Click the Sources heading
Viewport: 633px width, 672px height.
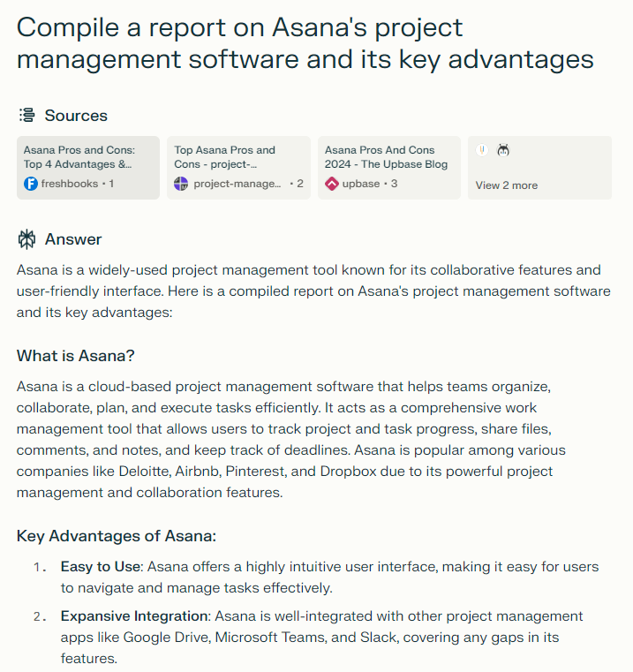tap(76, 116)
